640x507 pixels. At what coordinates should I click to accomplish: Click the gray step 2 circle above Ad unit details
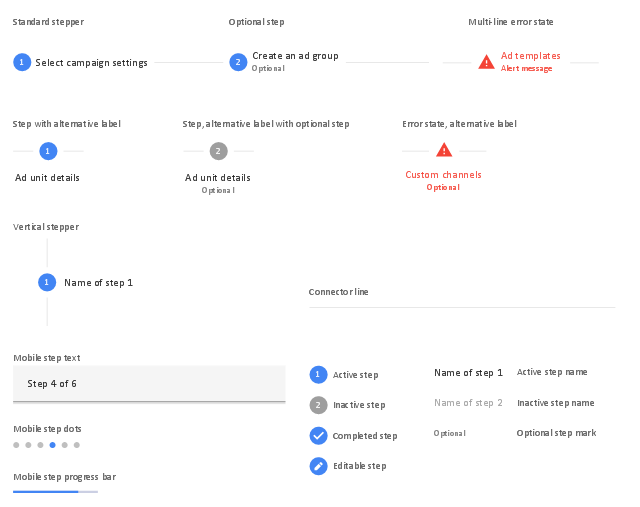coord(219,151)
